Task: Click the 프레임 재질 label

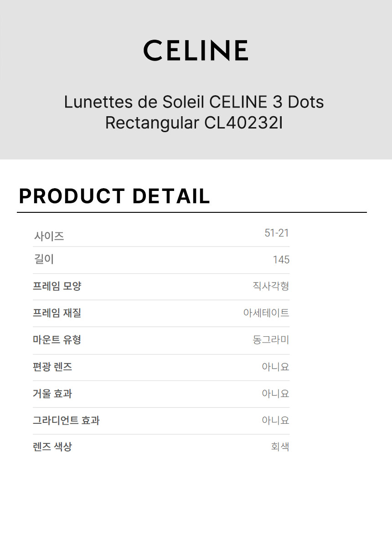Action: pos(57,313)
